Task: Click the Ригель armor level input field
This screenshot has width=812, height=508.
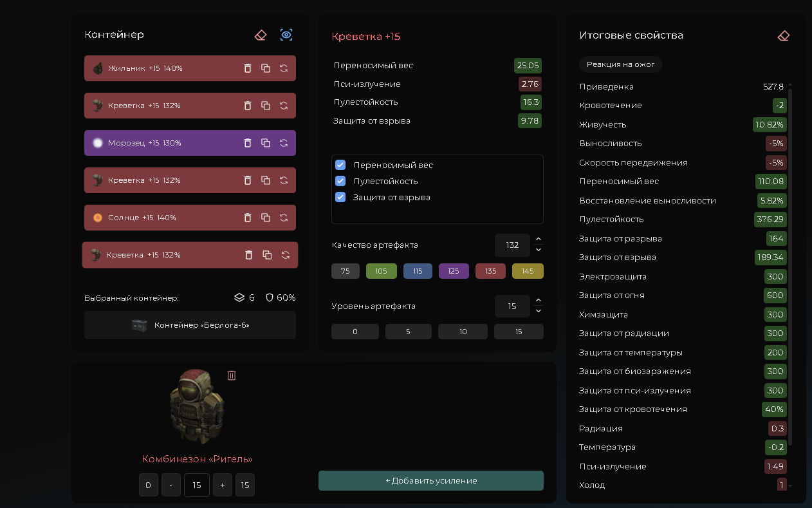Action: [x=197, y=485]
